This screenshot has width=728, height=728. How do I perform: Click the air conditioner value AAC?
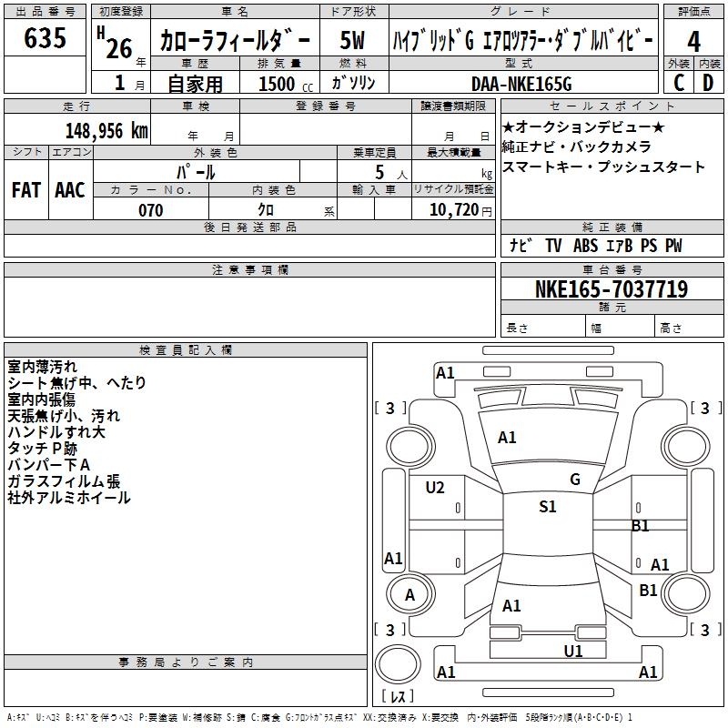coord(70,190)
